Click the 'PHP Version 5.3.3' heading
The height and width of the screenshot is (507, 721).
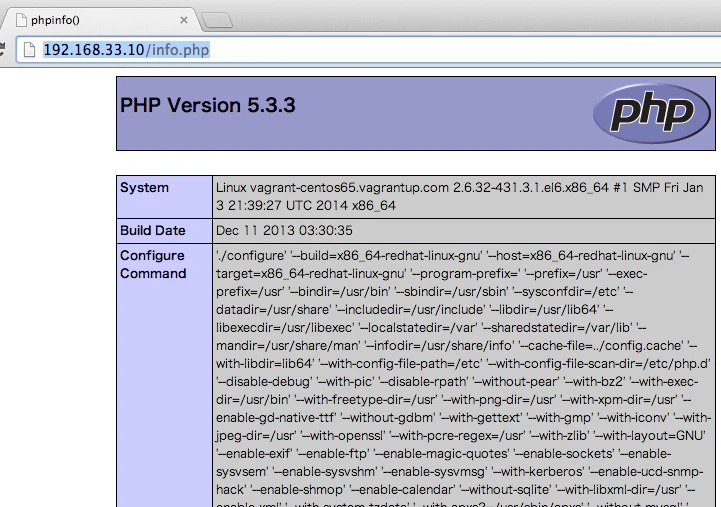pyautogui.click(x=207, y=105)
